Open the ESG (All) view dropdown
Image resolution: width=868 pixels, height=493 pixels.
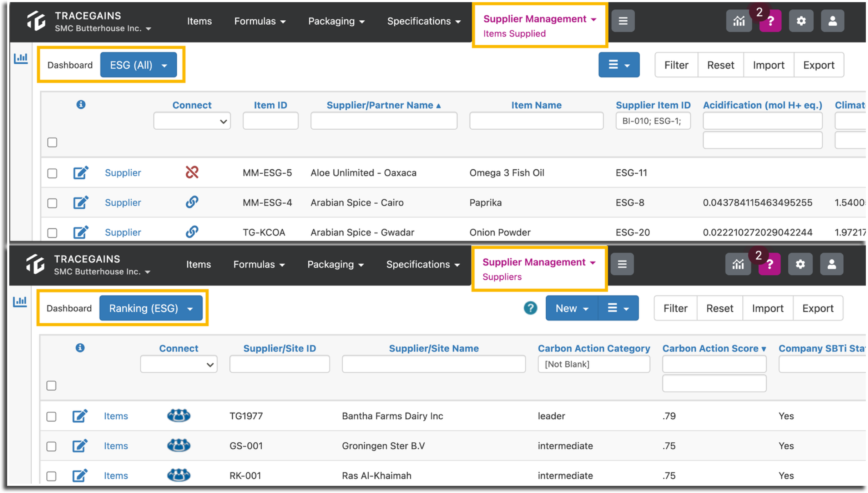tap(138, 65)
